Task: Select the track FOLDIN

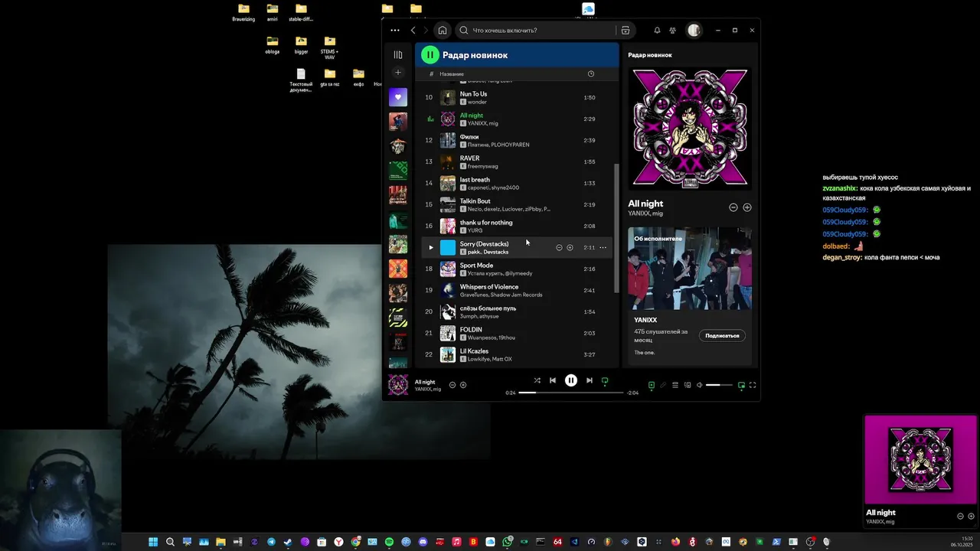Action: point(517,333)
